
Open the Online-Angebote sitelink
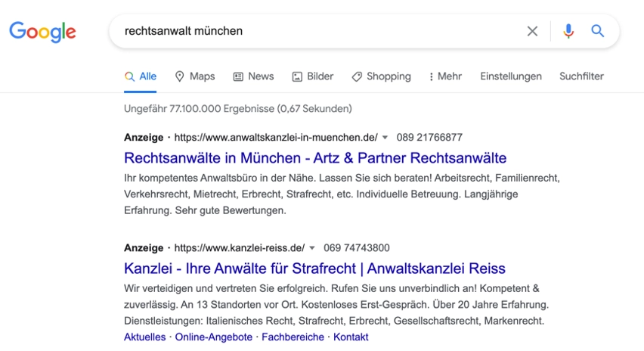[213, 337]
